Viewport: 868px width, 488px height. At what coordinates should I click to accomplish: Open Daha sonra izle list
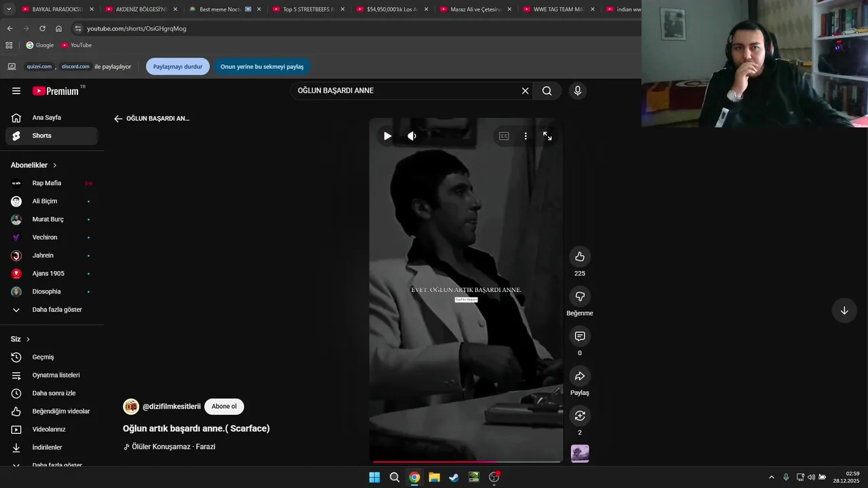tap(52, 393)
